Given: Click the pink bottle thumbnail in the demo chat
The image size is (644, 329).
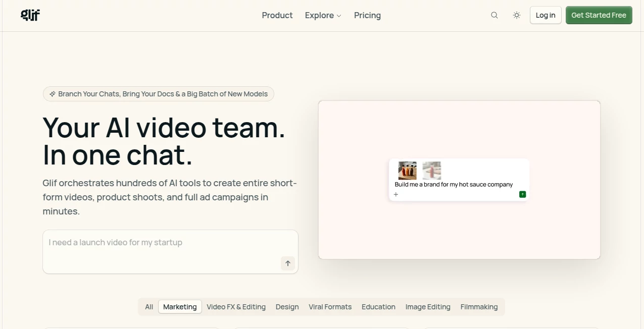Looking at the screenshot, I should [x=432, y=171].
